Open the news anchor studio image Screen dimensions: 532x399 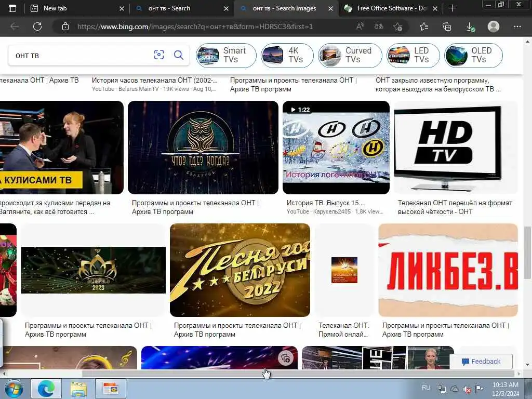tap(378, 357)
